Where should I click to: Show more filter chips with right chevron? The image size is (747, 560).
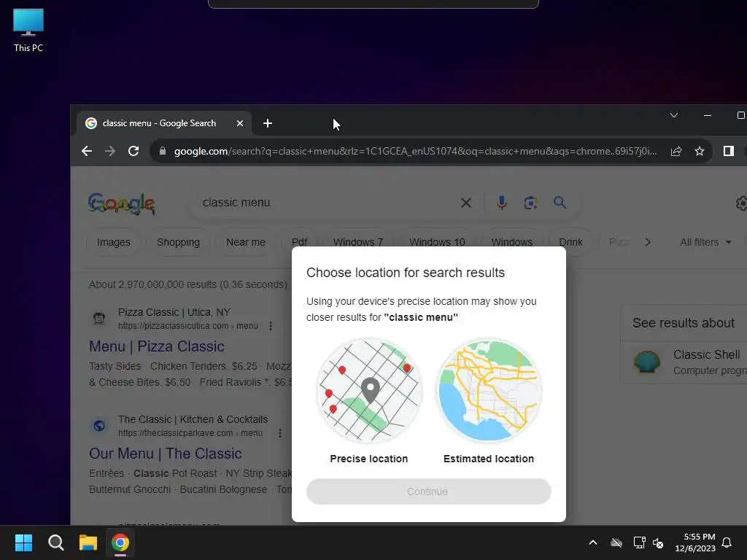tap(648, 242)
